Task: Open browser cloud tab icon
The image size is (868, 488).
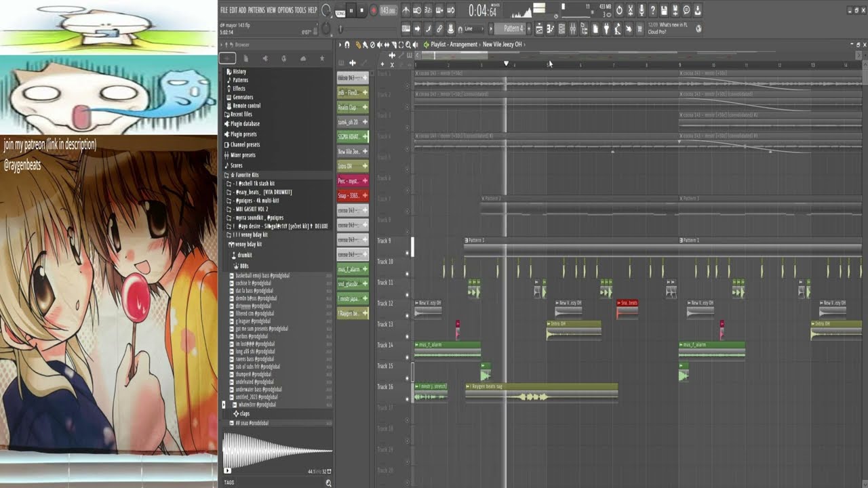Action: pyautogui.click(x=302, y=59)
